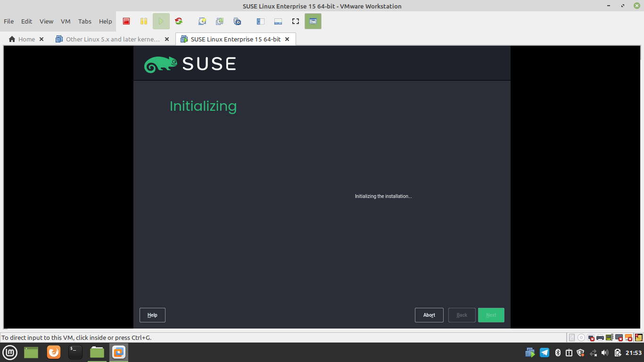Toggle the thumbnail bar icon
644x362 pixels.
tap(278, 21)
